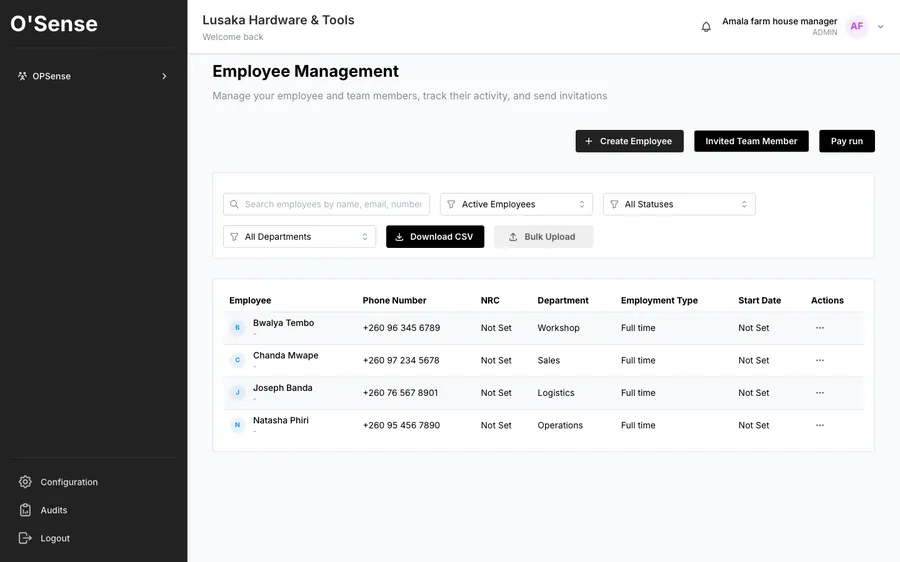Click the Start Date column header

[759, 300]
